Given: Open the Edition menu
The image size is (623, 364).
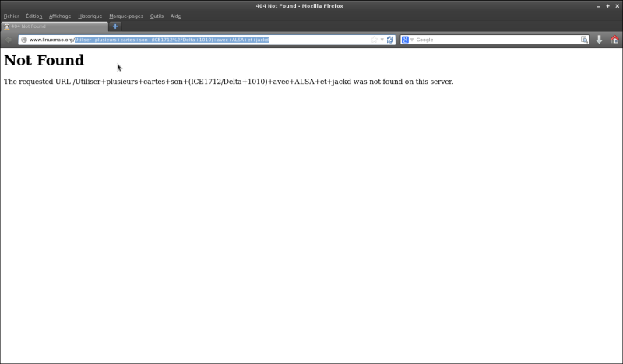Looking at the screenshot, I should tap(33, 16).
